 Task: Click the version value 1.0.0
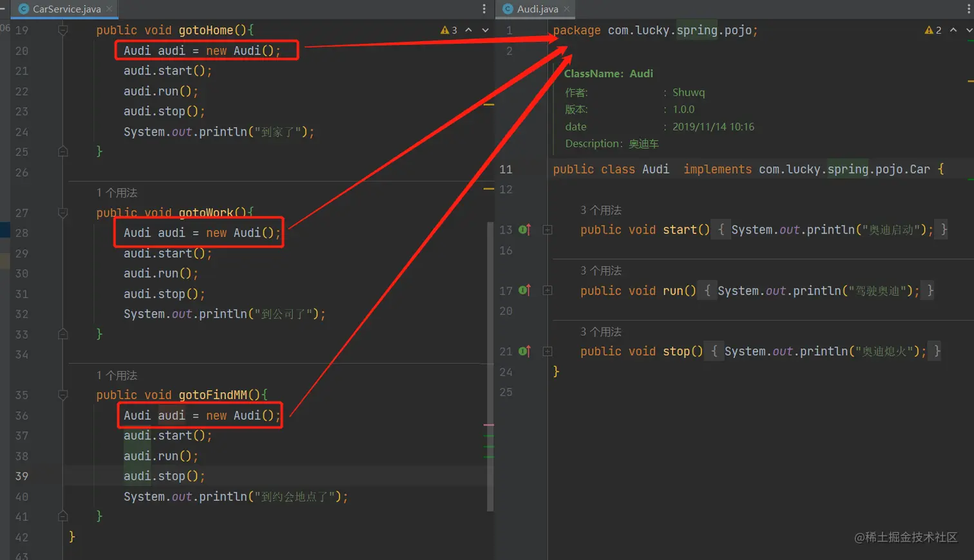683,109
